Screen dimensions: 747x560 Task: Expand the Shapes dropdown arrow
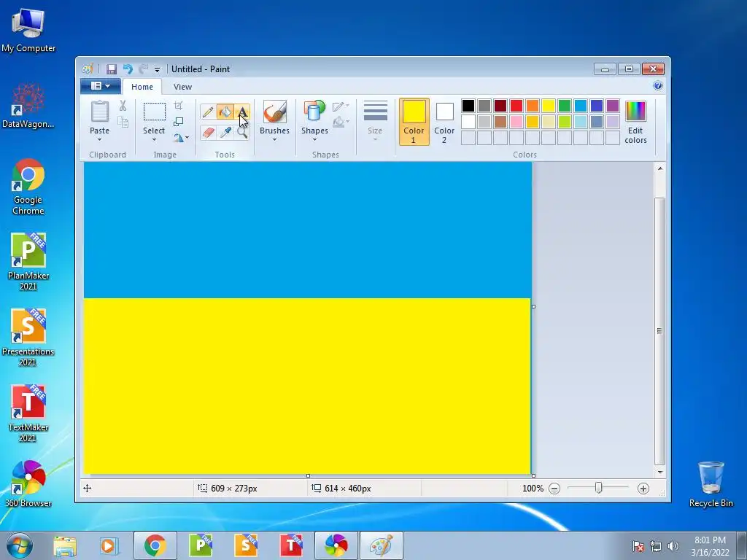(x=314, y=139)
